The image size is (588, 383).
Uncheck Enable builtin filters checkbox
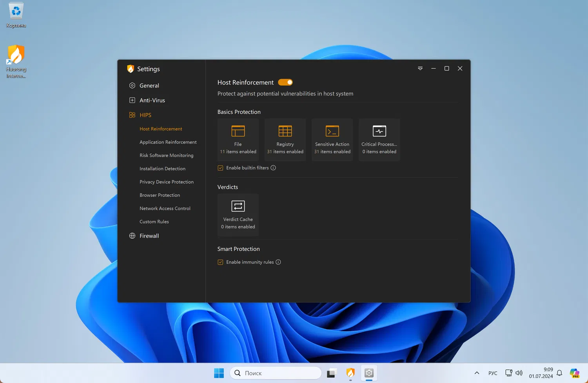(x=220, y=168)
